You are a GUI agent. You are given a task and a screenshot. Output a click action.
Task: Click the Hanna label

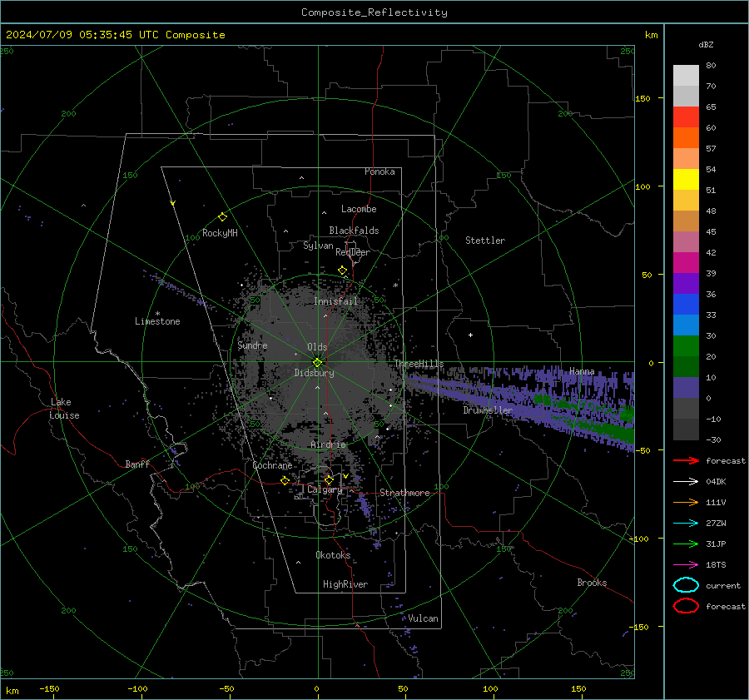(x=582, y=371)
